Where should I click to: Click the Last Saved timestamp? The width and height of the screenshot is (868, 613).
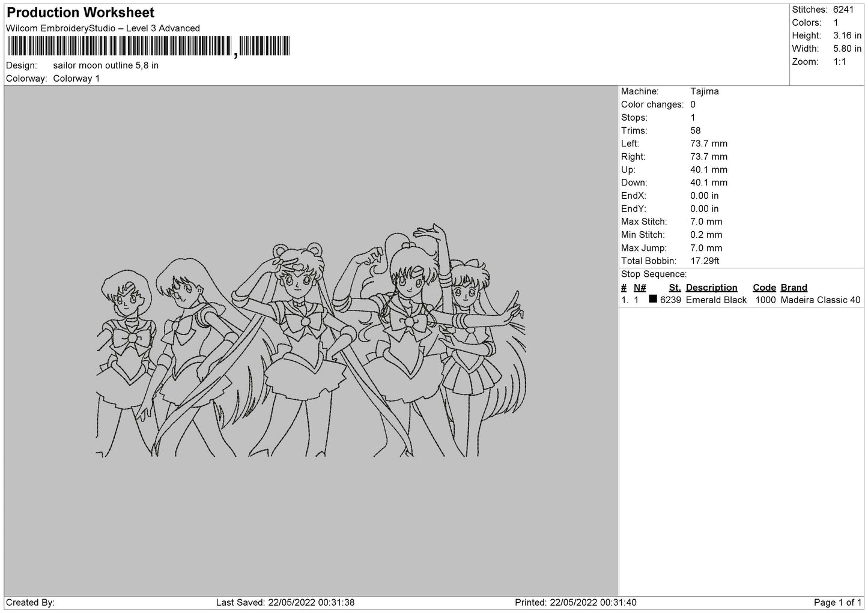(x=287, y=602)
